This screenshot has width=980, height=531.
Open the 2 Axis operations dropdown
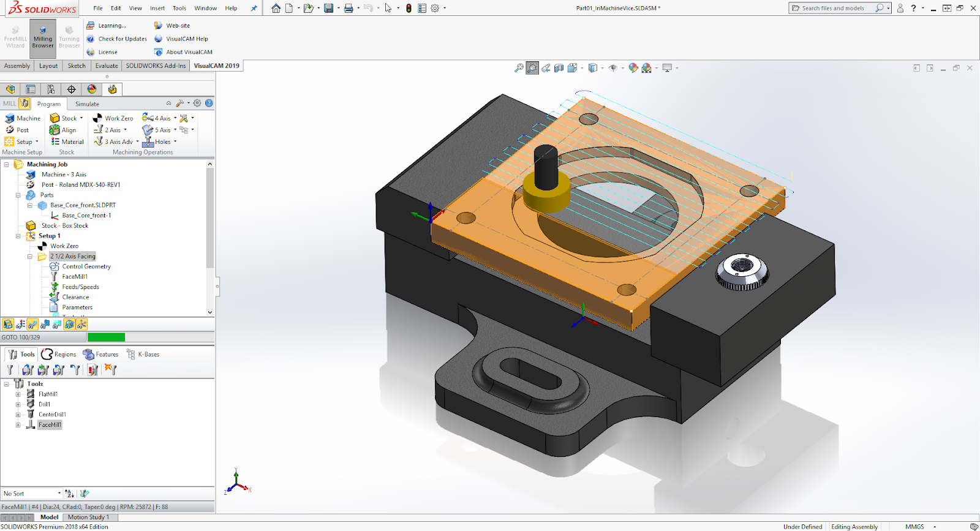click(126, 130)
